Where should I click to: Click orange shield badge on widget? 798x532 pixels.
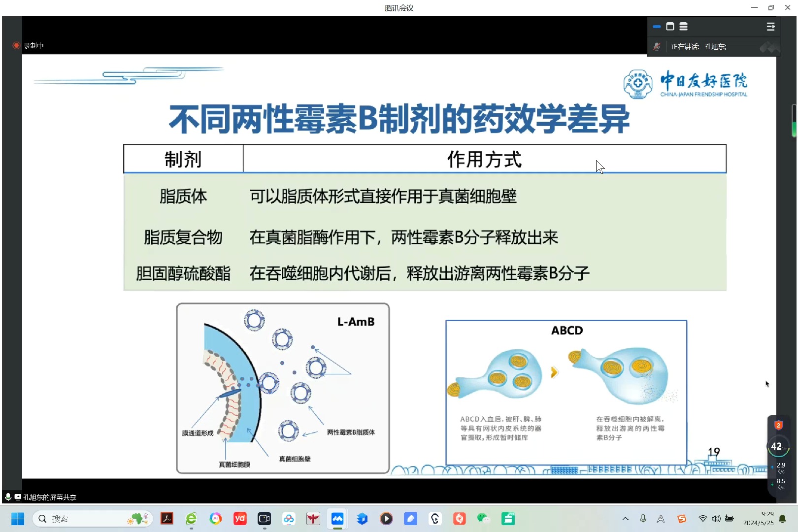pyautogui.click(x=778, y=425)
